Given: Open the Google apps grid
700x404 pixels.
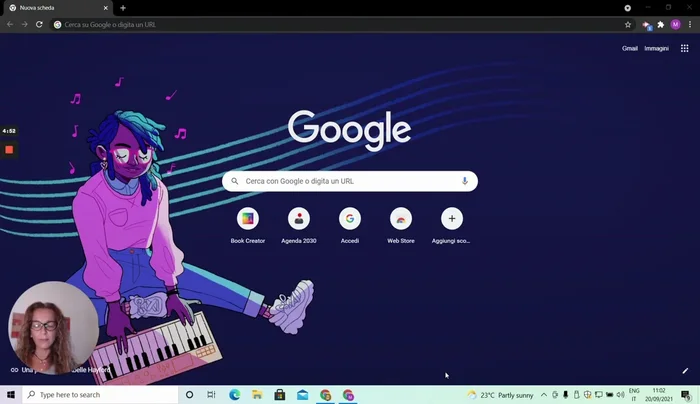Looking at the screenshot, I should 684,48.
